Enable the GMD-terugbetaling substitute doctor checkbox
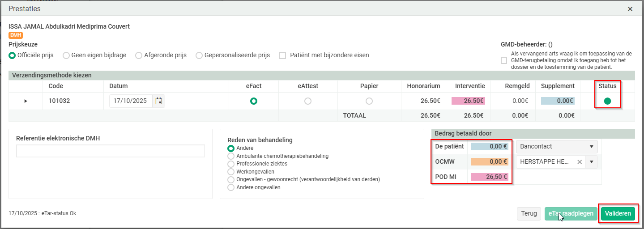644x229 pixels. (504, 60)
